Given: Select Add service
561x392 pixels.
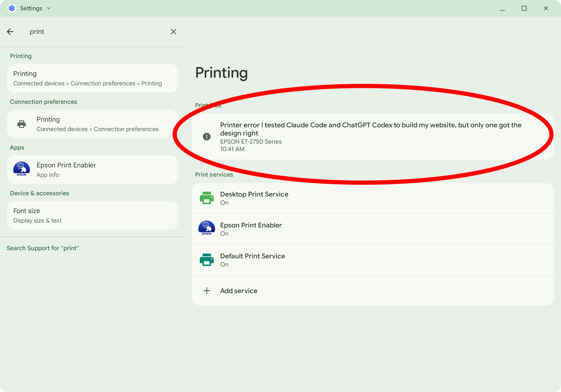Looking at the screenshot, I should [x=373, y=291].
